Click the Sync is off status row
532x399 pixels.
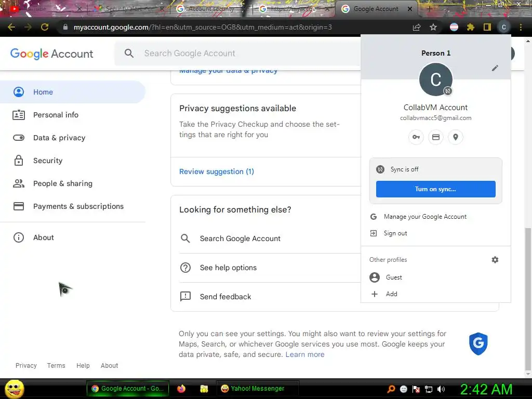click(x=436, y=169)
